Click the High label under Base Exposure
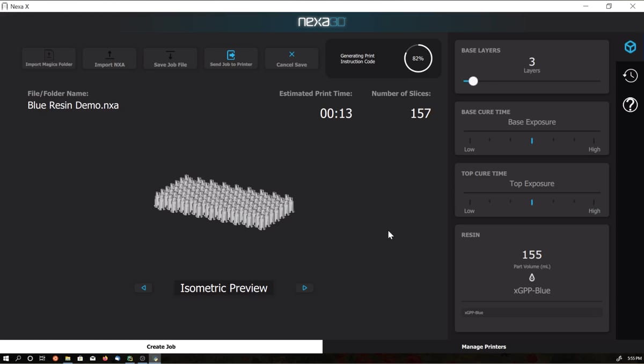This screenshot has height=364, width=644. (594, 149)
